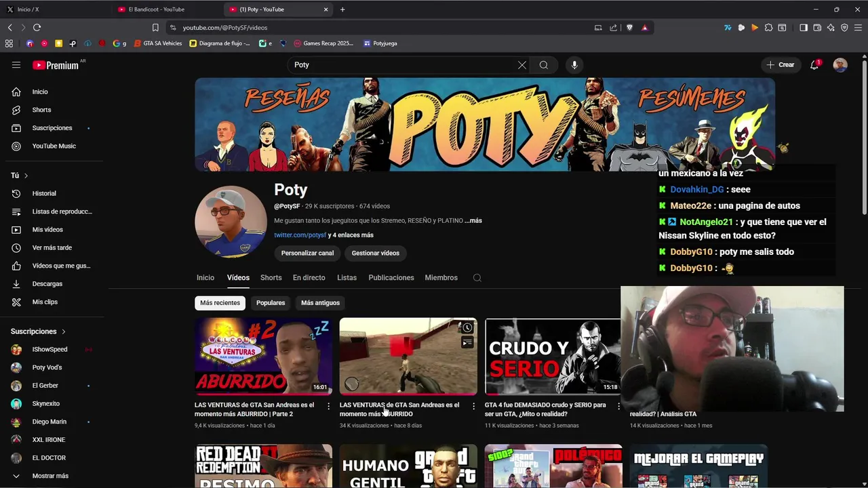Switch to the Miembros tab
This screenshot has width=868, height=488.
tap(441, 278)
